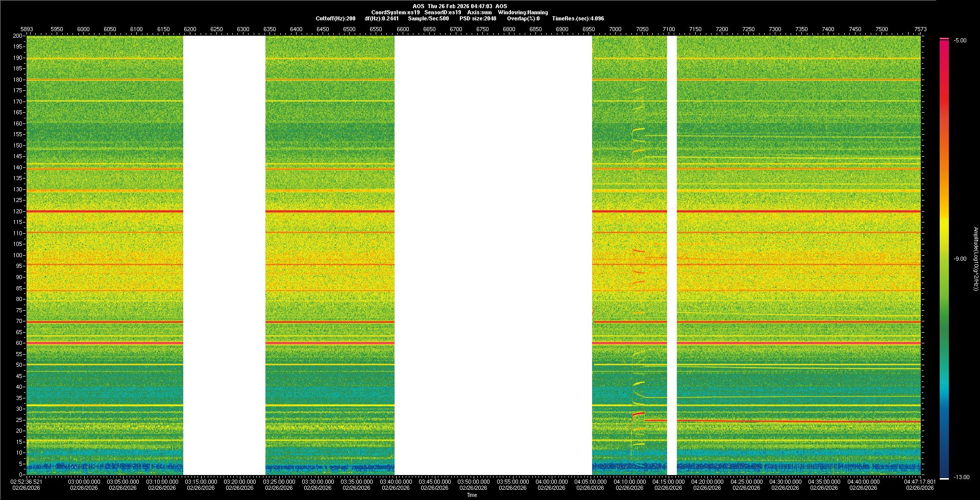Click the wide white data gap near 03:50
The width and height of the screenshot is (980, 500).
click(x=493, y=255)
